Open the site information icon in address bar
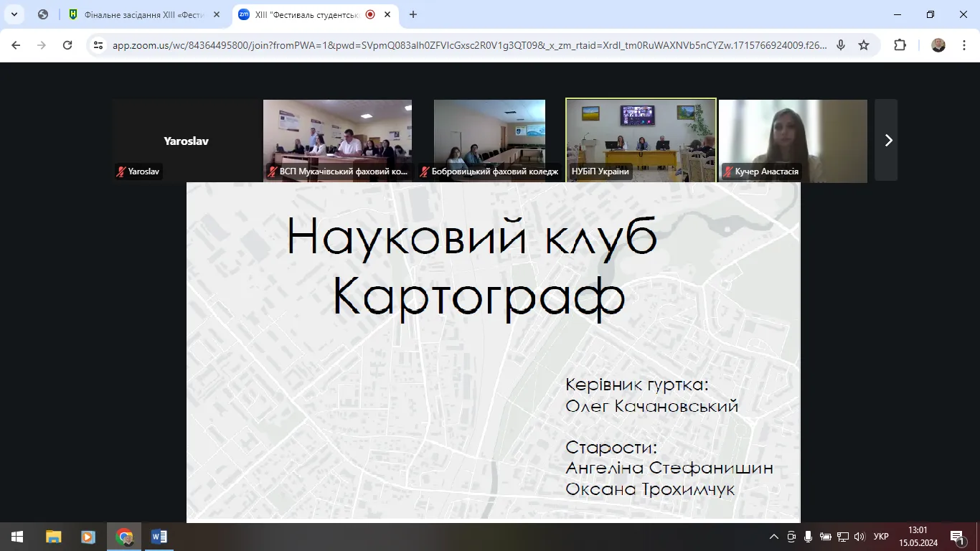This screenshot has height=551, width=980. (98, 44)
